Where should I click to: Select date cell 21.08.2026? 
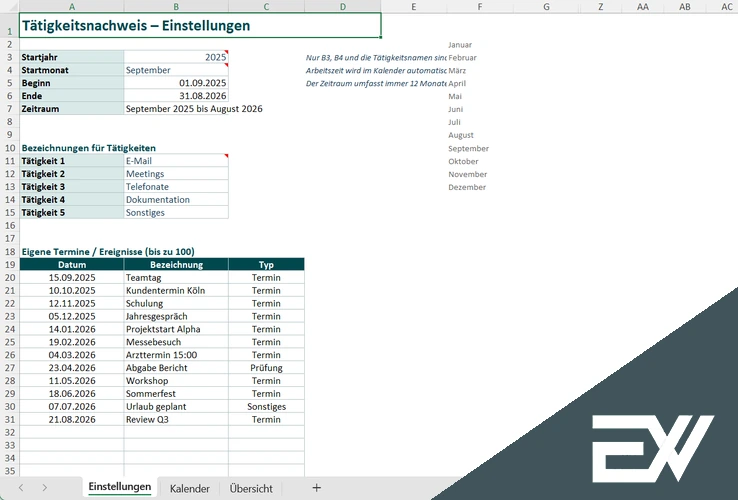72,419
